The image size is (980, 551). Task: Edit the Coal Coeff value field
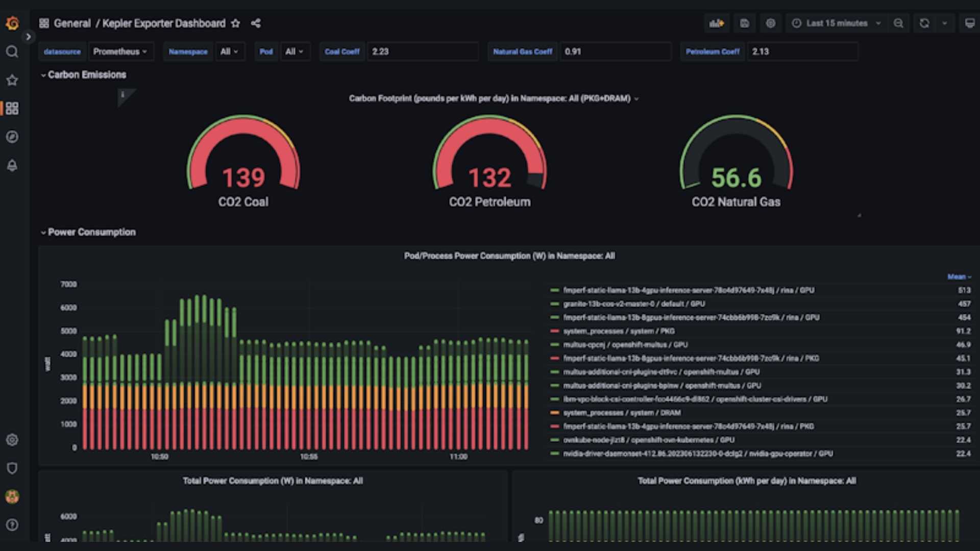(x=423, y=52)
